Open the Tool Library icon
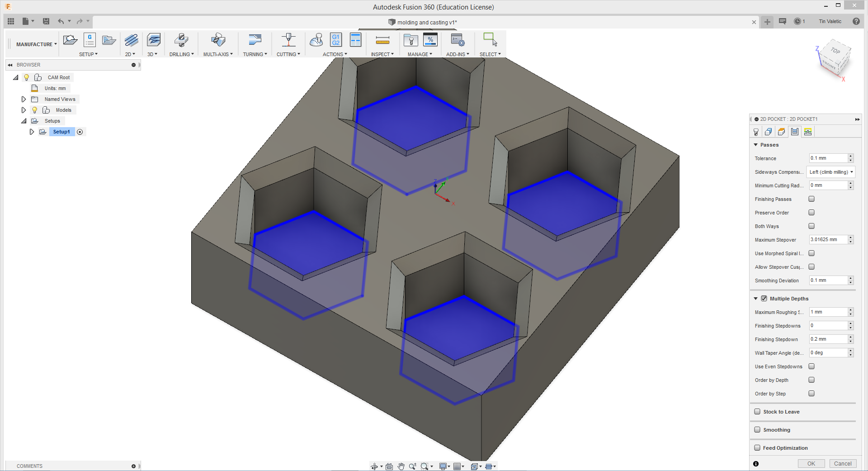 click(410, 40)
